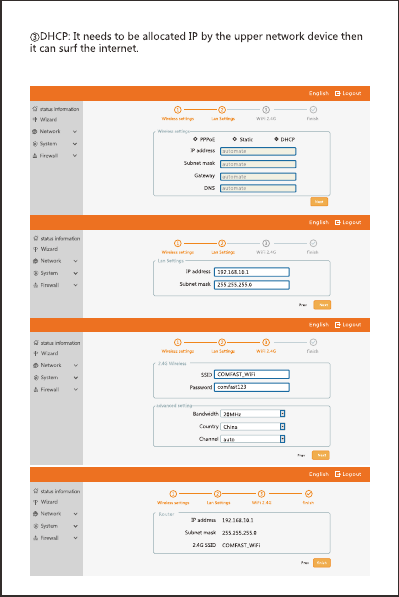Viewport: 399px width, 597px height.
Task: Click the Network globe icon beside the Lan Settings form
Action: (x=36, y=261)
